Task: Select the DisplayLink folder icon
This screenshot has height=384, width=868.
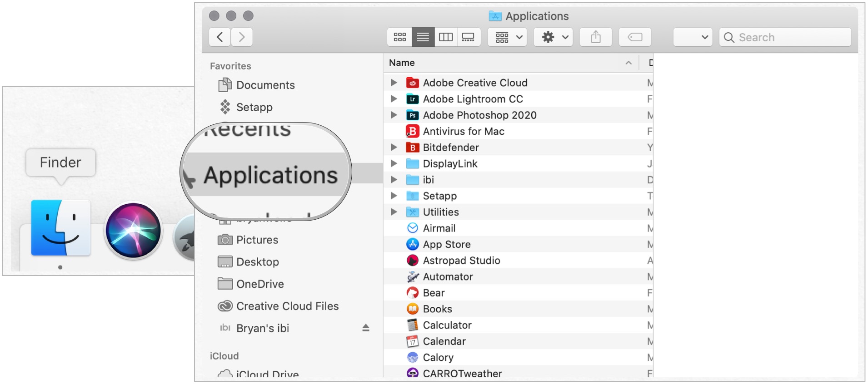Action: (x=413, y=163)
